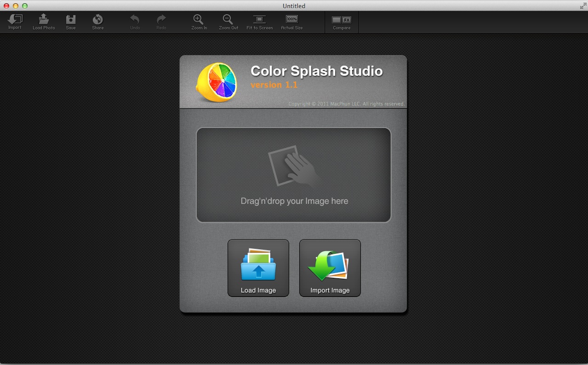Click the Color Splash Studio logo
The width and height of the screenshot is (588, 365).
click(217, 82)
